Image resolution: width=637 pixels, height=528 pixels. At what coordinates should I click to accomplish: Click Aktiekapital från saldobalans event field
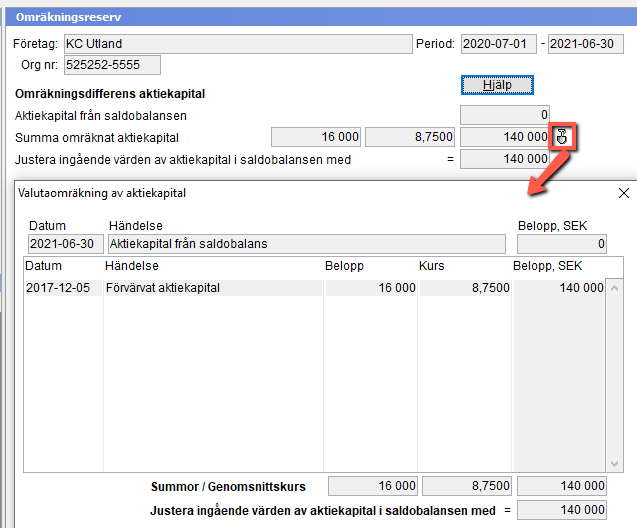pos(307,244)
